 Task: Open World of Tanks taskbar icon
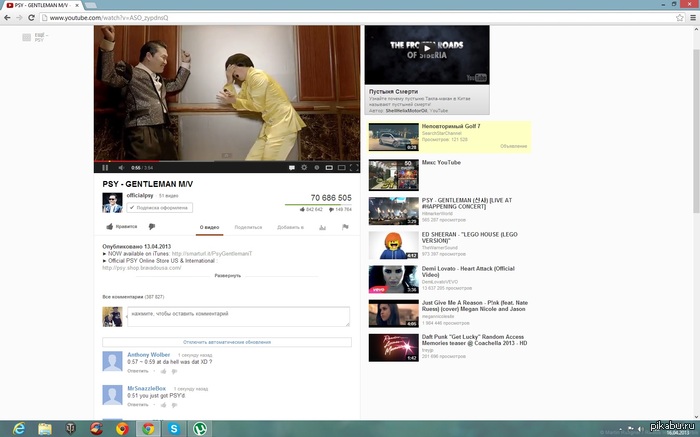click(71, 429)
